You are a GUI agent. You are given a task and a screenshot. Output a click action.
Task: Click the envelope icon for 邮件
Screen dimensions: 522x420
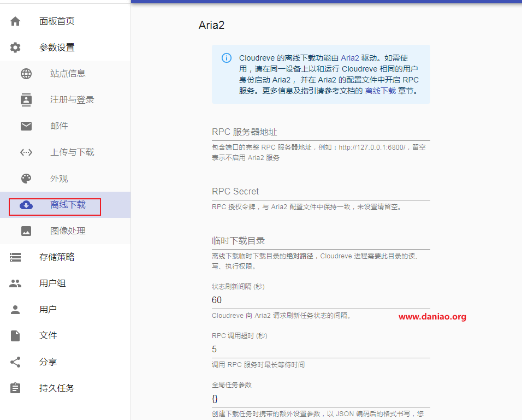coord(26,126)
